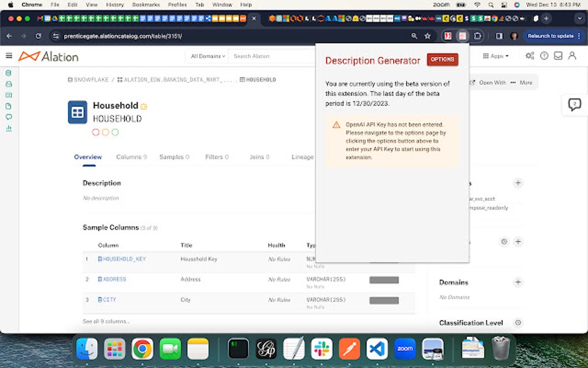Toggle the yellow warning flag under Household
The width and height of the screenshot is (588, 368).
pos(104,132)
